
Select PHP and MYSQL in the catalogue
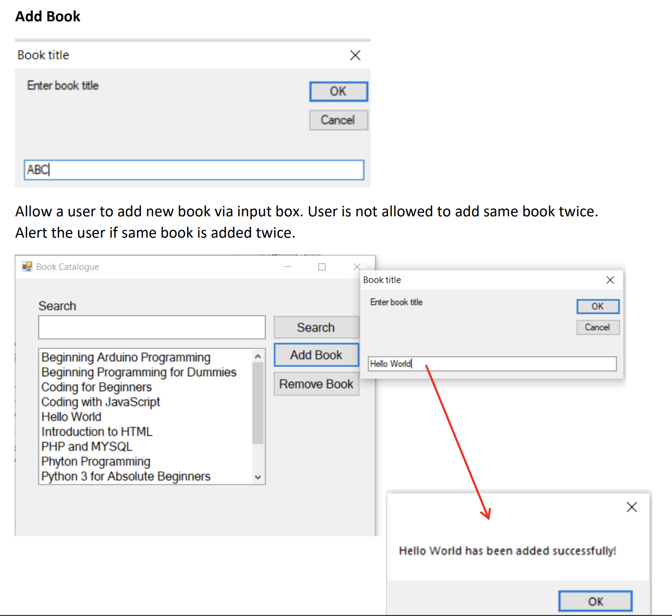click(86, 446)
